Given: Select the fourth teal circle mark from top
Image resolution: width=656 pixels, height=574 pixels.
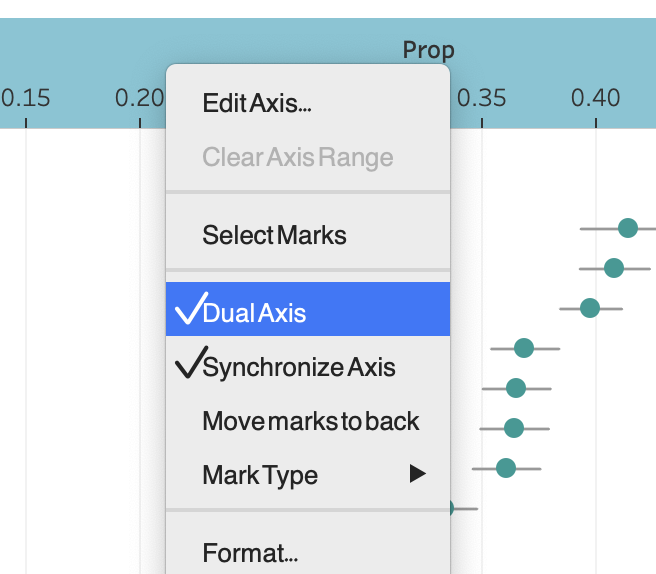Looking at the screenshot, I should click(524, 348).
